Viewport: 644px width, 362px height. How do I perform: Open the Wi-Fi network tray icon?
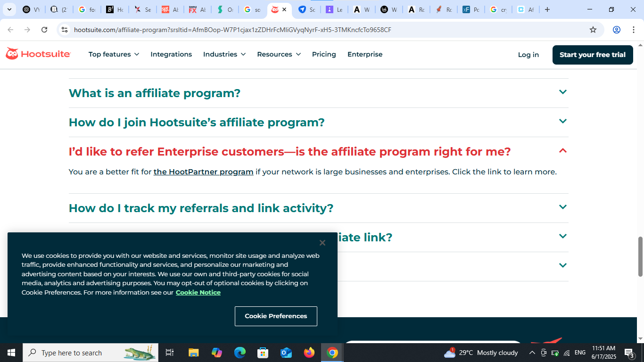pos(567,353)
